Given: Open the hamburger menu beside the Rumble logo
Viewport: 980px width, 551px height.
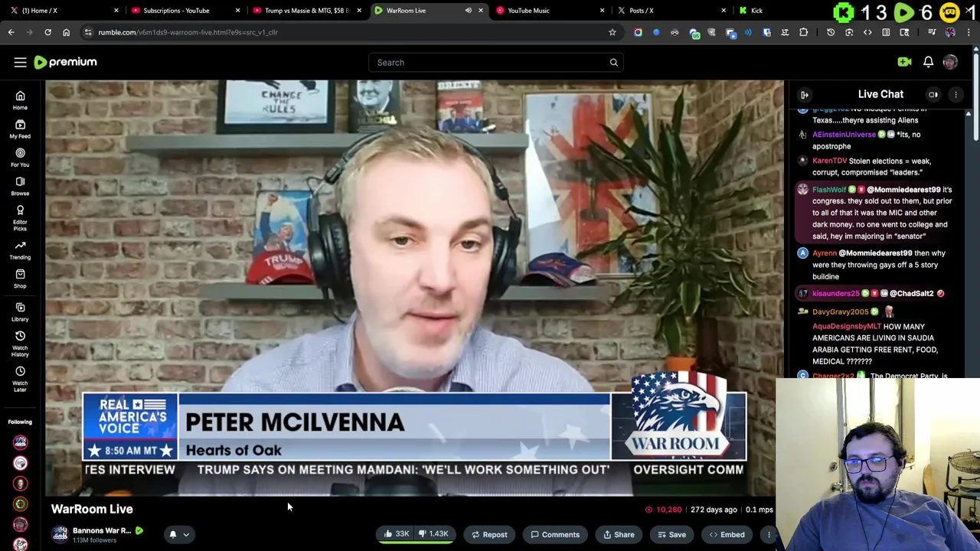Looking at the screenshot, I should click(x=20, y=62).
